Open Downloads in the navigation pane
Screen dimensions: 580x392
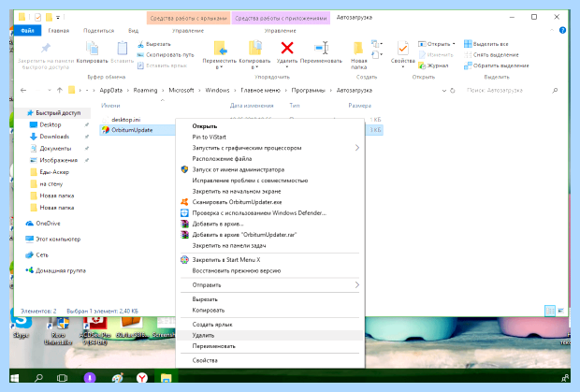(54, 137)
